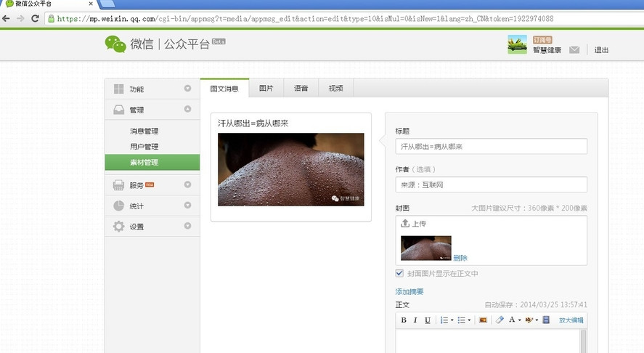
Task: Click the 统计 pie chart icon
Action: [x=118, y=206]
